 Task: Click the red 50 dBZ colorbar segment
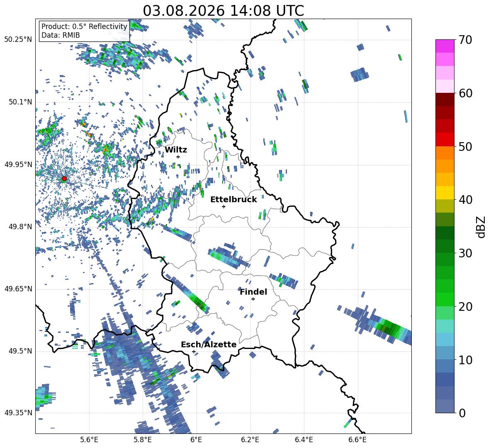[x=445, y=140]
